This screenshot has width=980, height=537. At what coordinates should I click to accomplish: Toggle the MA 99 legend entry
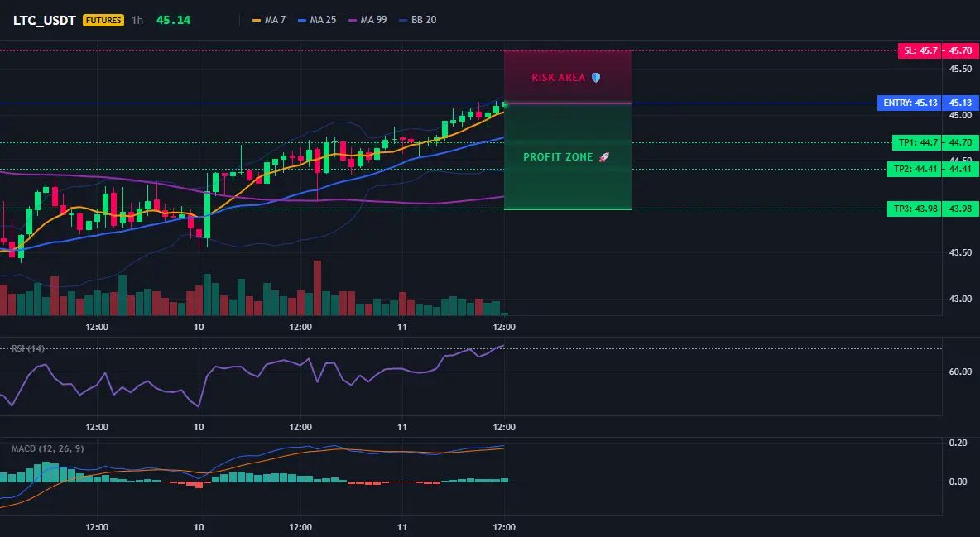click(368, 20)
